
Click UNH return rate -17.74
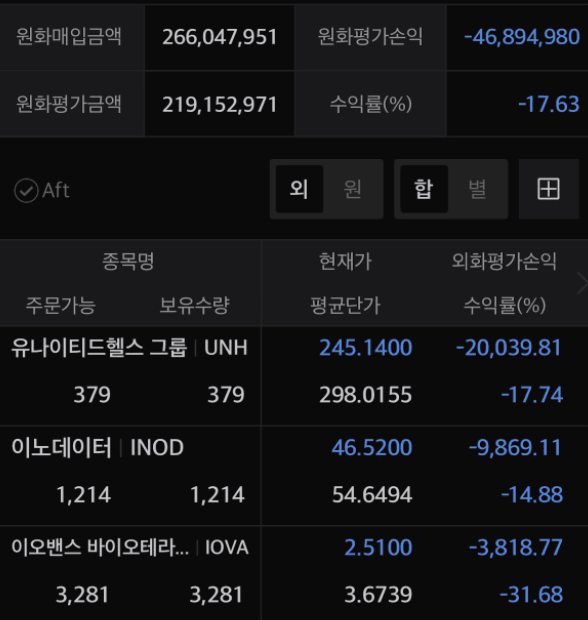(532, 395)
